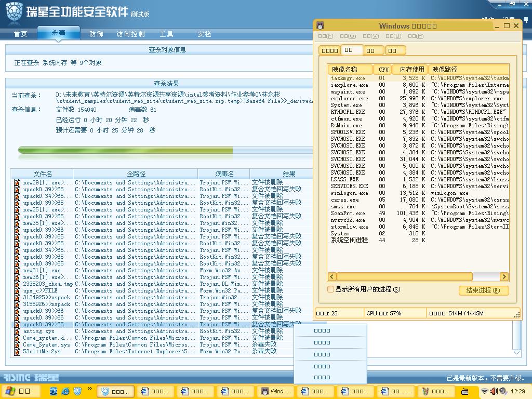This screenshot has width=532, height=399.
Task: Open the 访问控制 tab
Action: pyautogui.click(x=130, y=34)
